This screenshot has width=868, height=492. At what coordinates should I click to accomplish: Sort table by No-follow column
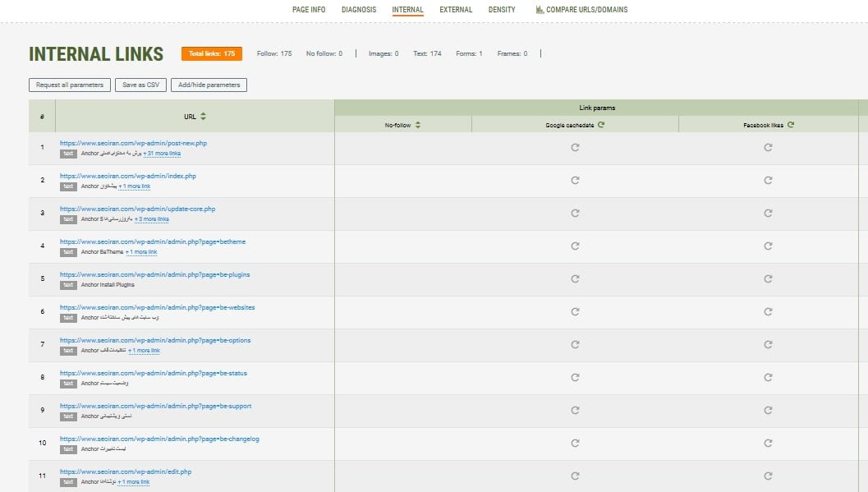pyautogui.click(x=418, y=125)
